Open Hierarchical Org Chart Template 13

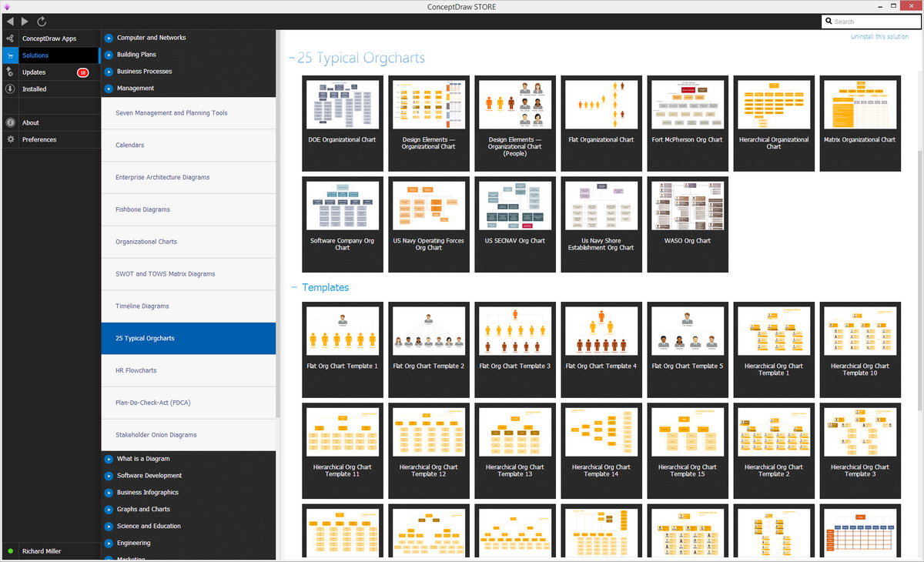pos(515,450)
